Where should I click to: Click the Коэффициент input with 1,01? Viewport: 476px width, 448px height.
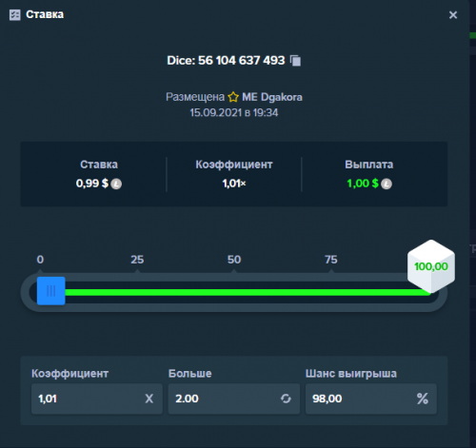97,399
